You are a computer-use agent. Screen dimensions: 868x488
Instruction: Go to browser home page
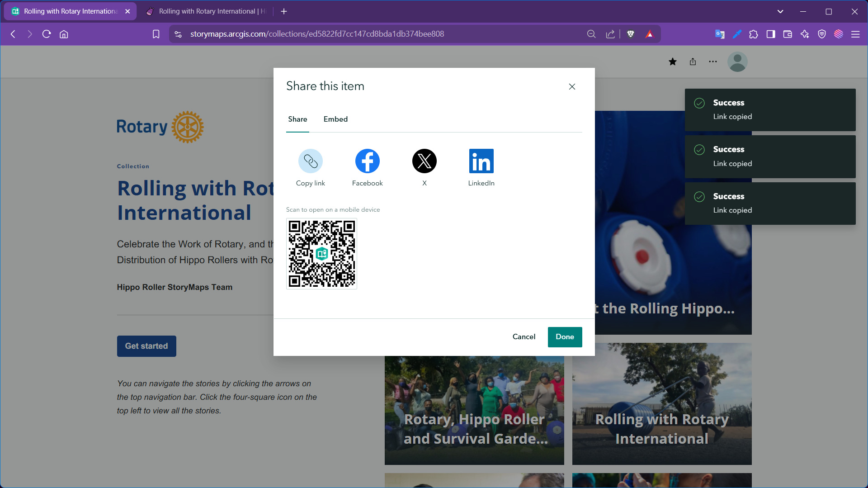tap(64, 34)
